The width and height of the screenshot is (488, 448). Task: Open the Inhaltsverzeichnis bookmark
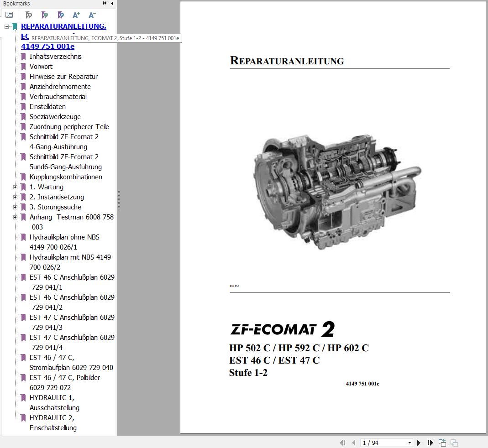point(56,57)
